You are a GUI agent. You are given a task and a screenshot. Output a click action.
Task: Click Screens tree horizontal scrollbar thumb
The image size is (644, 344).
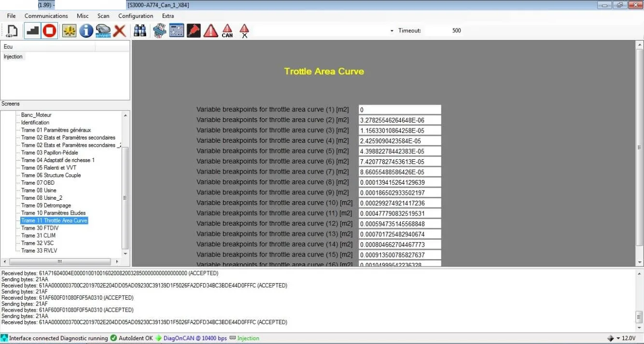point(60,261)
